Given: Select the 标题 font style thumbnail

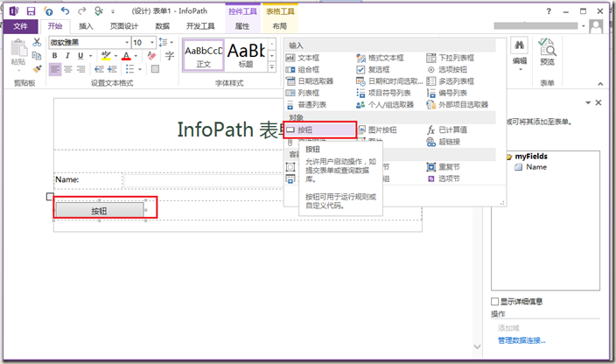Looking at the screenshot, I should coord(247,55).
